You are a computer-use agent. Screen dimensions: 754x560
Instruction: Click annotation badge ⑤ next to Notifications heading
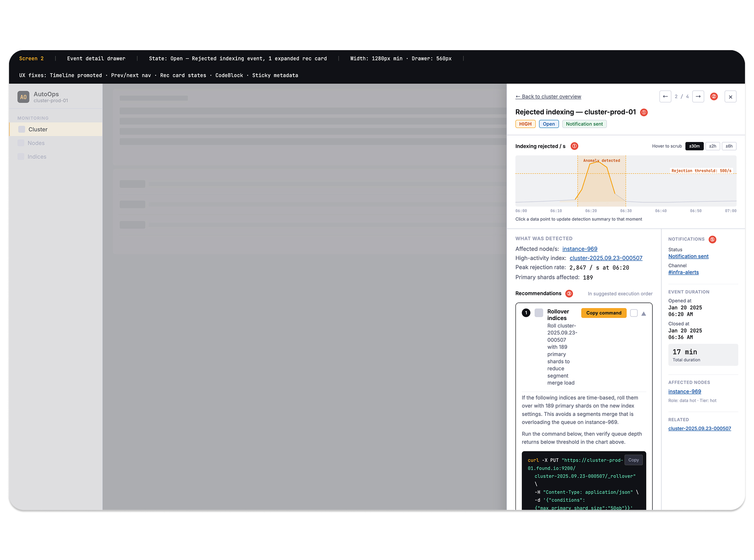point(712,239)
